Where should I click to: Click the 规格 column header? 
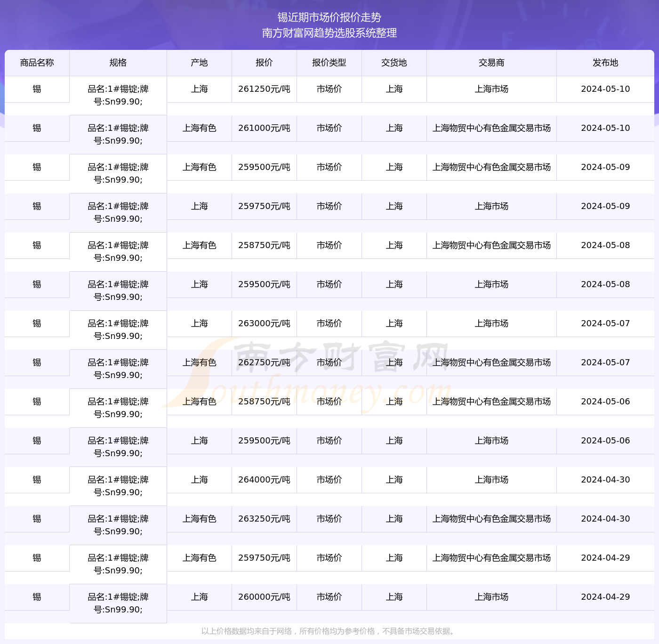pos(118,63)
